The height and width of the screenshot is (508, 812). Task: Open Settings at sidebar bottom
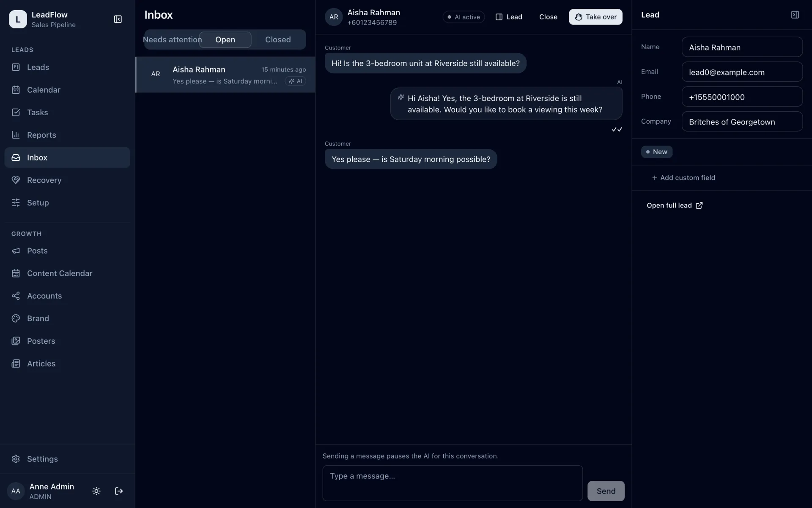coord(67,459)
